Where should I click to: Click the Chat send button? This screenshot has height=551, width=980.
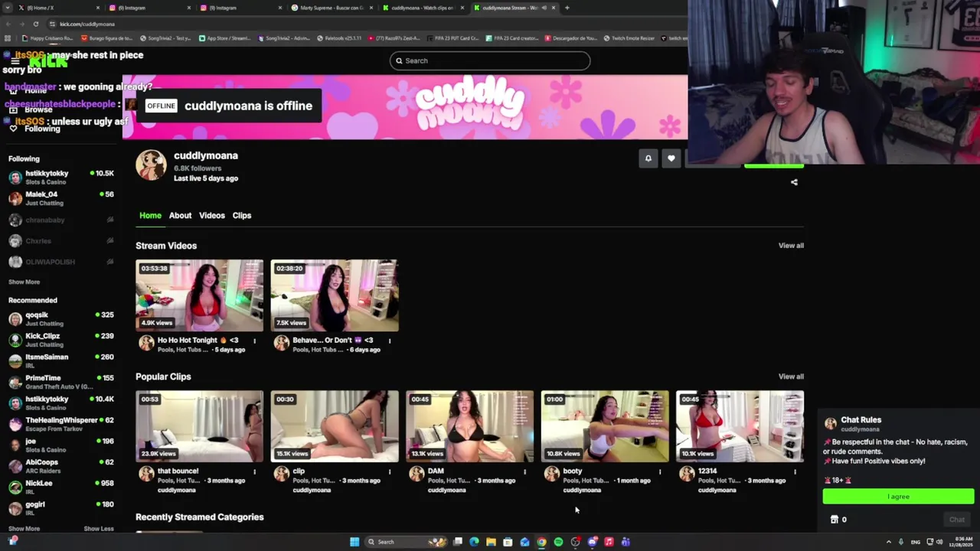[957, 520]
